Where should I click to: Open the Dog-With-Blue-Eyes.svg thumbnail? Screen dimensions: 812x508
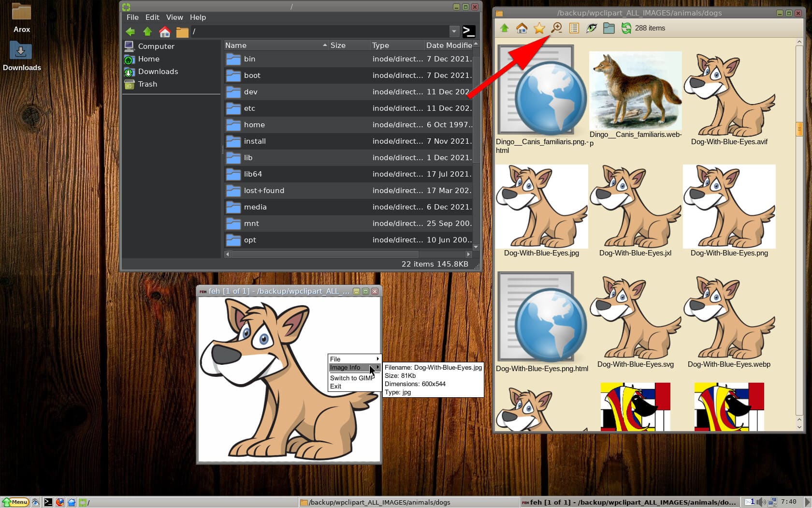coord(636,317)
